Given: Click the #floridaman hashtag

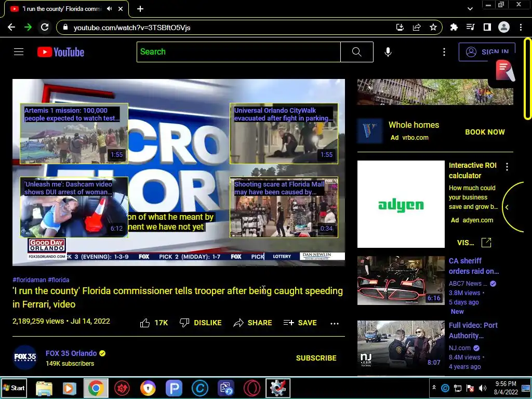Looking at the screenshot, I should pos(29,280).
